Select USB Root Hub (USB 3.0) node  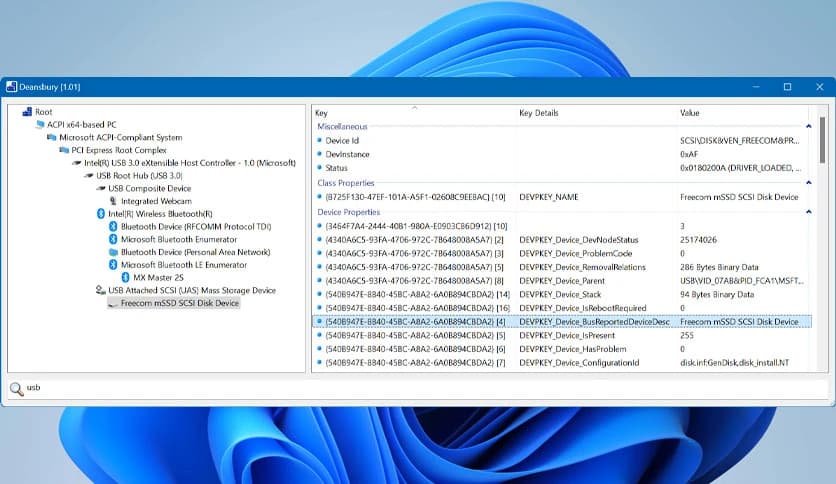[139, 176]
